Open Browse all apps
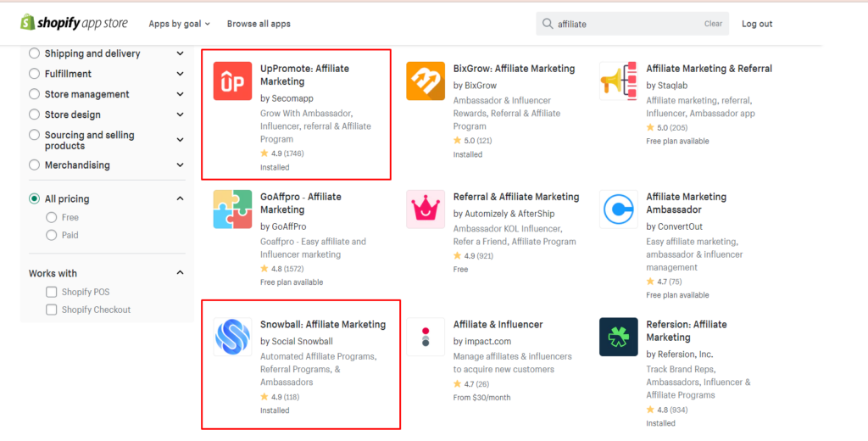The height and width of the screenshot is (441, 868). [259, 24]
